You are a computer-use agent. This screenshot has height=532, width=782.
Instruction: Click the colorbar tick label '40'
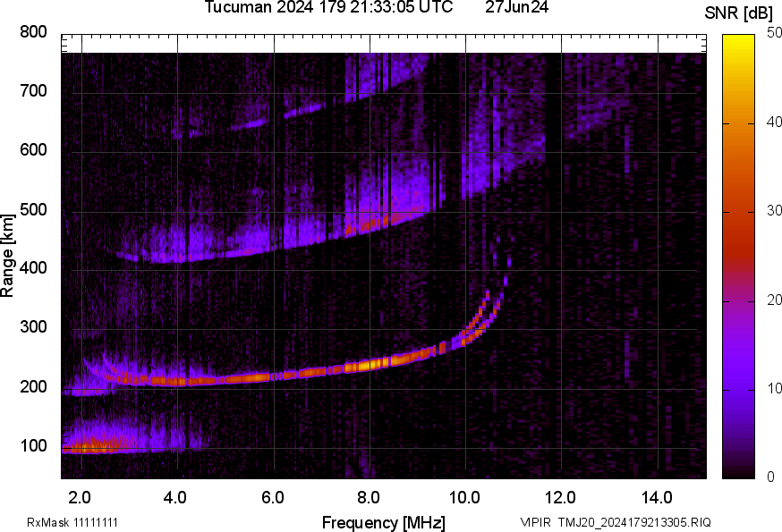pos(774,122)
